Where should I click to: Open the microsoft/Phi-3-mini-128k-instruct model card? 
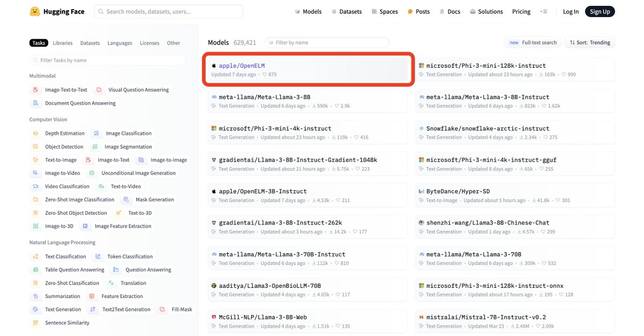point(515,70)
